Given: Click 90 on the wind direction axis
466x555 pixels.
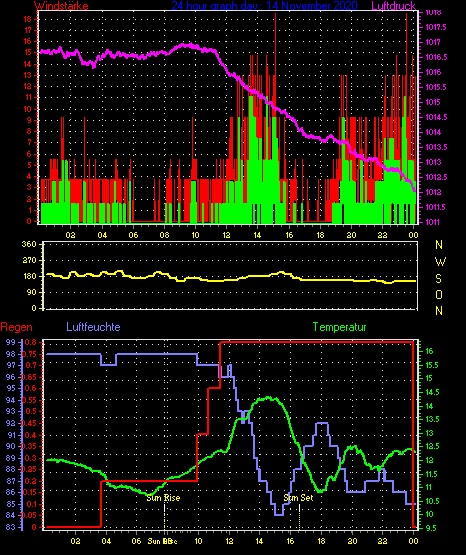Looking at the screenshot, I should click(31, 292).
